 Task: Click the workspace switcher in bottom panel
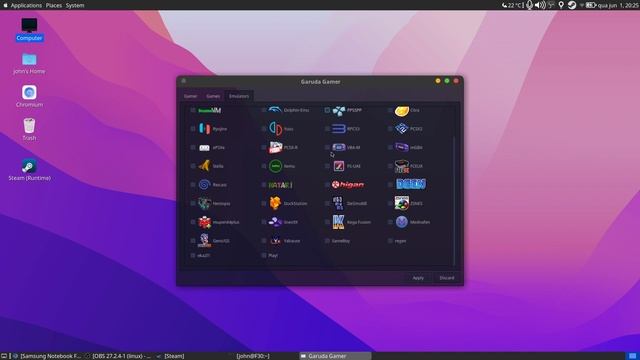coord(632,356)
